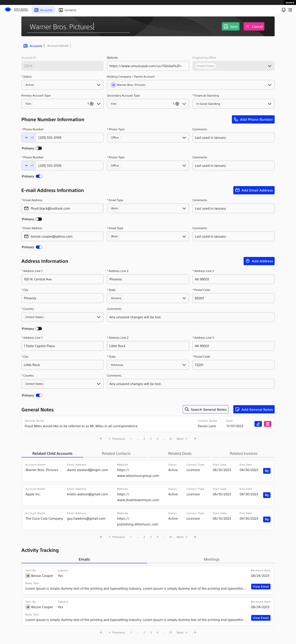Image resolution: width=296 pixels, height=644 pixels.
Task: Click the Sony Music Publishing logo
Action: click(16, 10)
